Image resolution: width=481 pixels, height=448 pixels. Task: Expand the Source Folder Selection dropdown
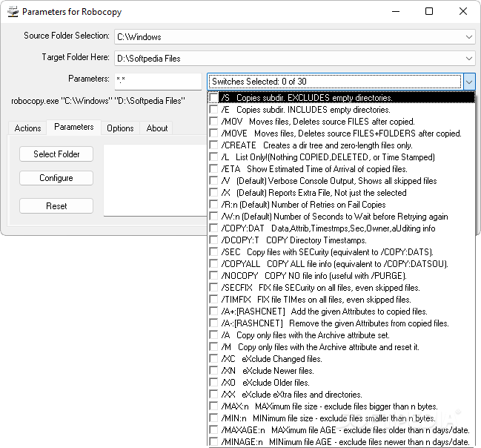click(x=468, y=37)
